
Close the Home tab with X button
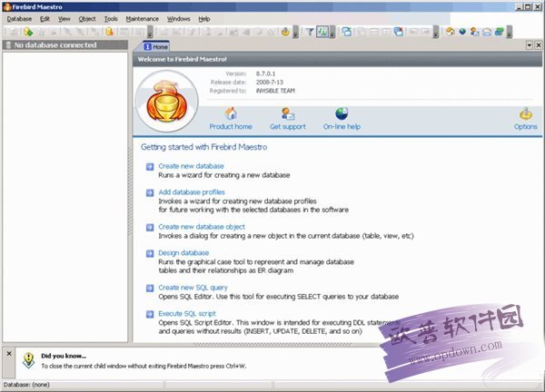click(x=538, y=45)
